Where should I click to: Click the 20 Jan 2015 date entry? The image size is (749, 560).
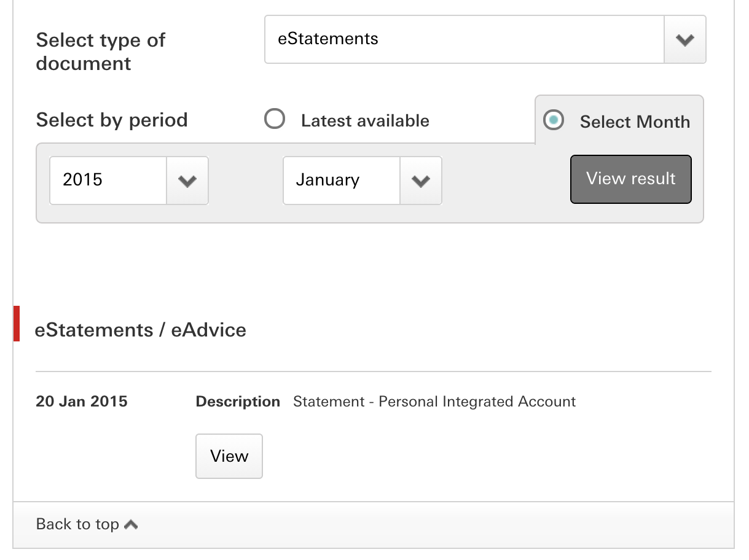pyautogui.click(x=82, y=402)
